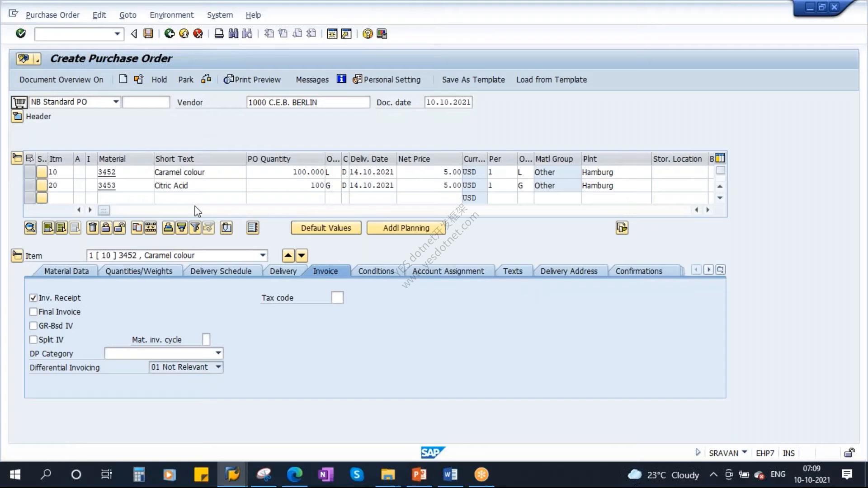Switch to the Delivery Schedule tab

pyautogui.click(x=221, y=271)
